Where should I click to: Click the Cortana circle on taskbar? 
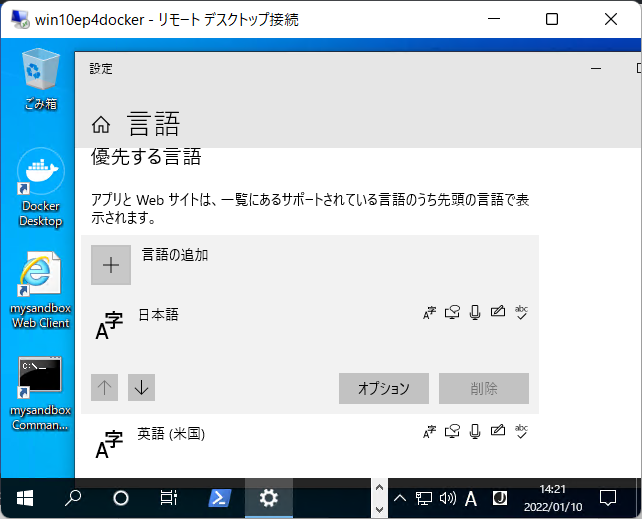point(121,498)
